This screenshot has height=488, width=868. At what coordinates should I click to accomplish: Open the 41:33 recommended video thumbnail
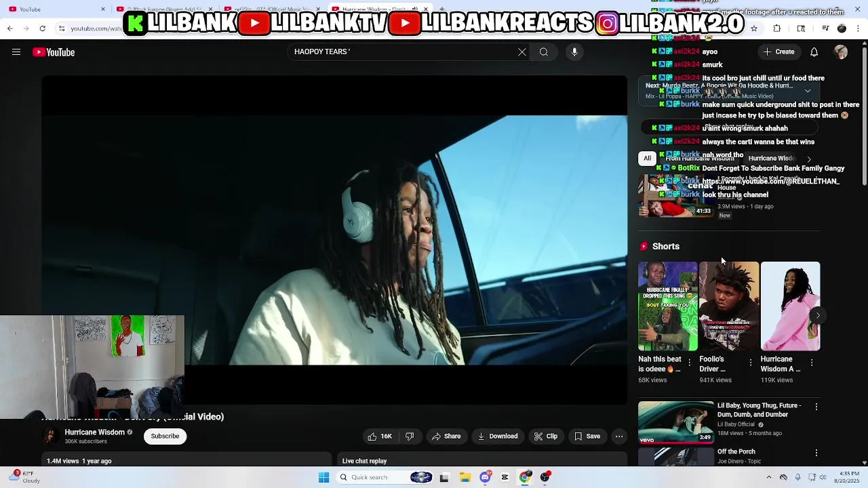tap(676, 196)
